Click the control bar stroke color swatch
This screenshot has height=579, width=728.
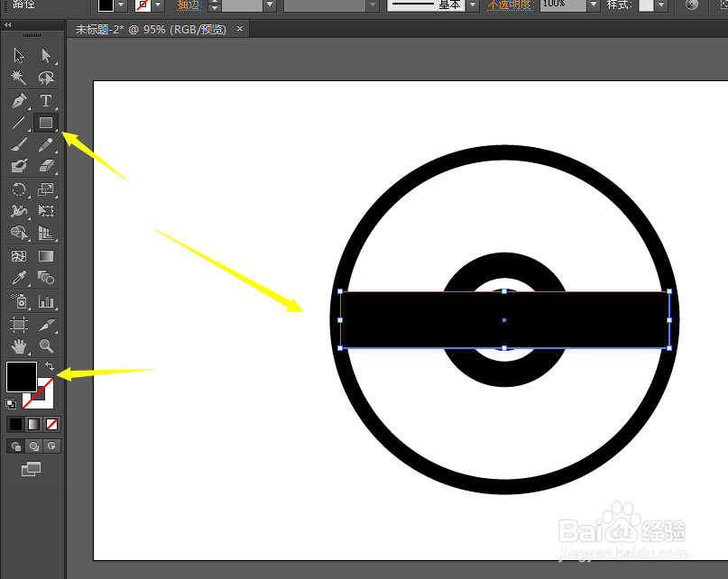[x=143, y=5]
